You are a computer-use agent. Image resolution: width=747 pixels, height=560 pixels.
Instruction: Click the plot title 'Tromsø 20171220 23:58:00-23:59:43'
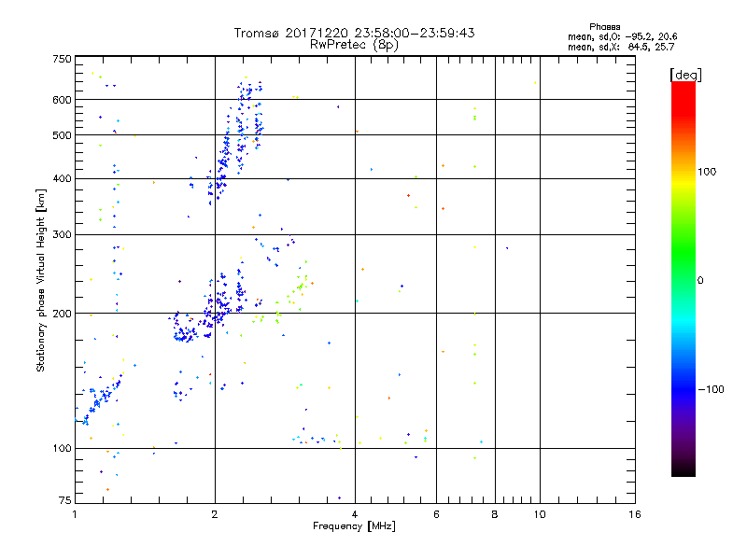click(x=354, y=33)
